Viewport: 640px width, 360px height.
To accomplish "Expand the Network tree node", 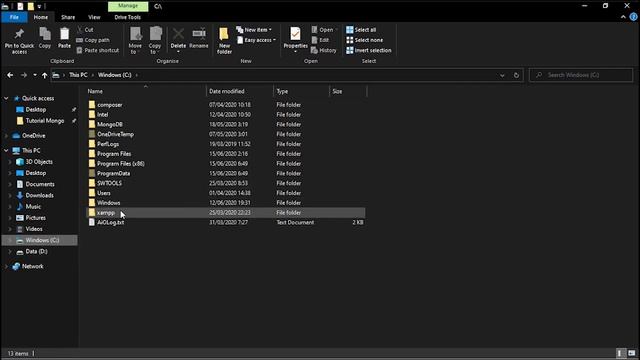I will pos(6,266).
